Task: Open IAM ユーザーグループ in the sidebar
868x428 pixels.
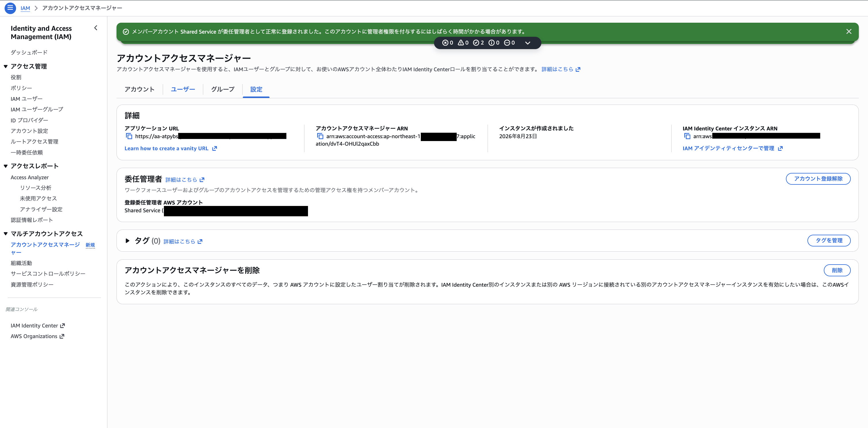Action: [x=37, y=109]
